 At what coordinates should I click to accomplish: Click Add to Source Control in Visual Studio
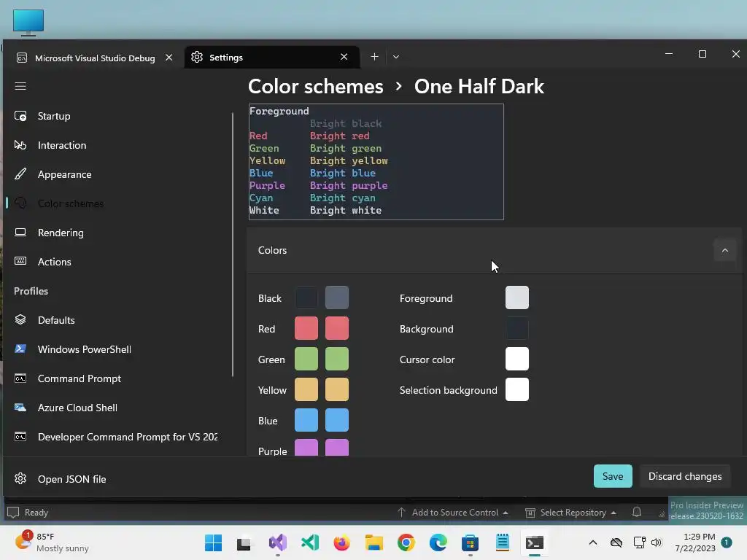(452, 513)
